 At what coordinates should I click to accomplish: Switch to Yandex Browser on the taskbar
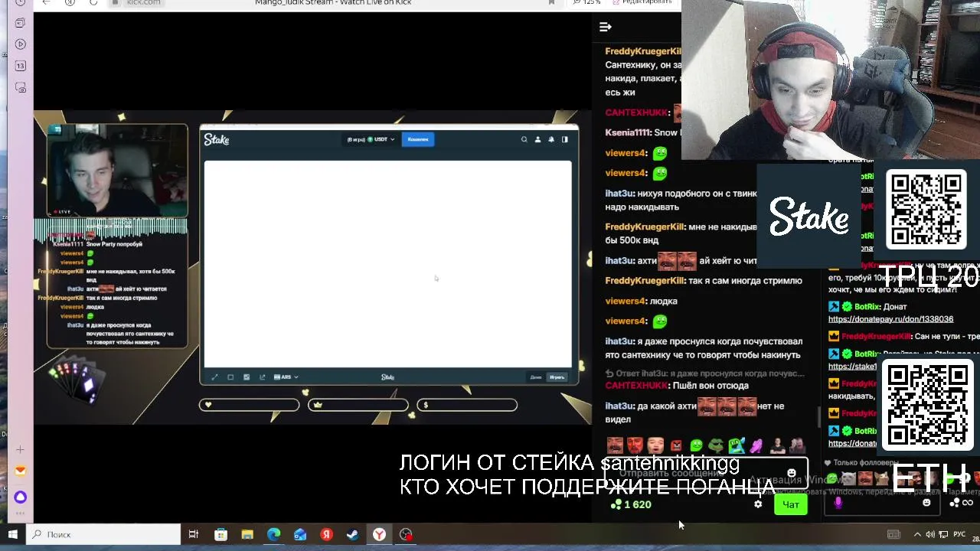point(379,534)
